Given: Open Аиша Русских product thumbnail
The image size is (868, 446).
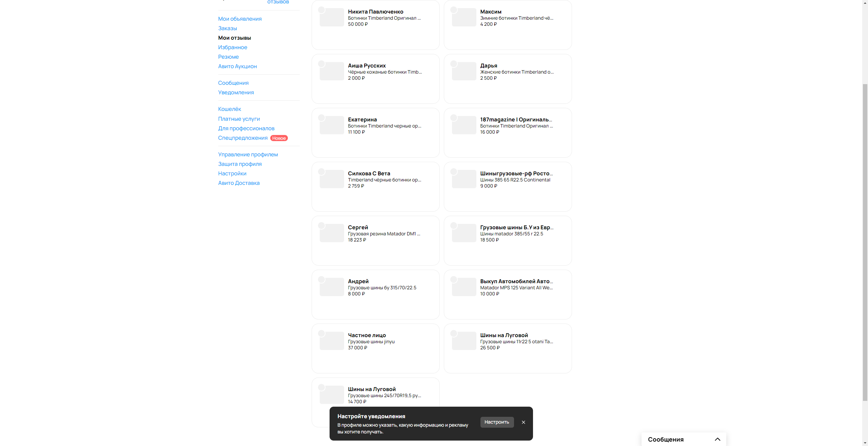Looking at the screenshot, I should click(332, 72).
